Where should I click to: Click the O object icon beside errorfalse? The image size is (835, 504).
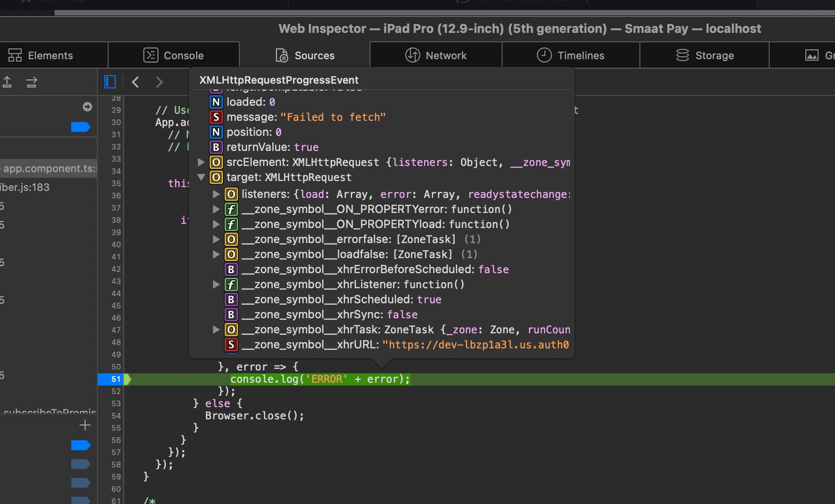point(231,239)
